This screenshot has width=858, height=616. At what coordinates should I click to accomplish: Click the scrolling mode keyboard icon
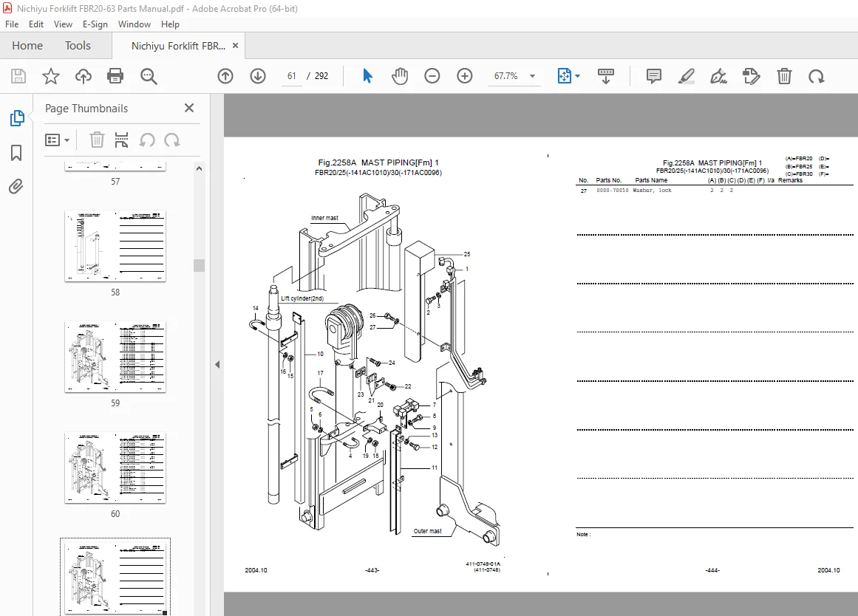pos(606,76)
